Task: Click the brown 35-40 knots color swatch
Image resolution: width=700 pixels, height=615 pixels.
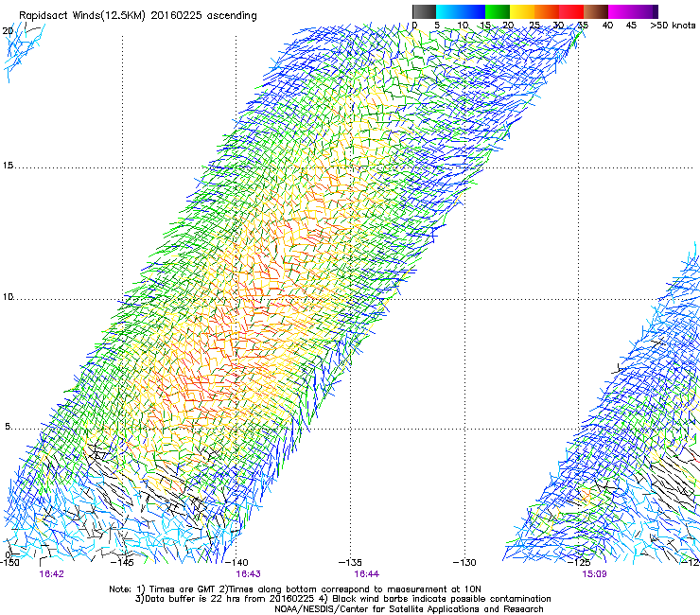Action: click(596, 11)
